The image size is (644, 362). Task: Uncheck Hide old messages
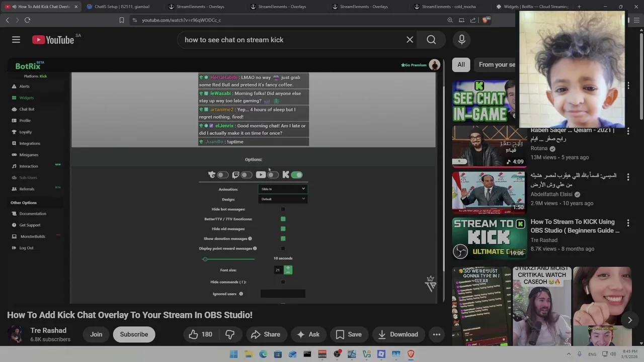[x=283, y=229]
